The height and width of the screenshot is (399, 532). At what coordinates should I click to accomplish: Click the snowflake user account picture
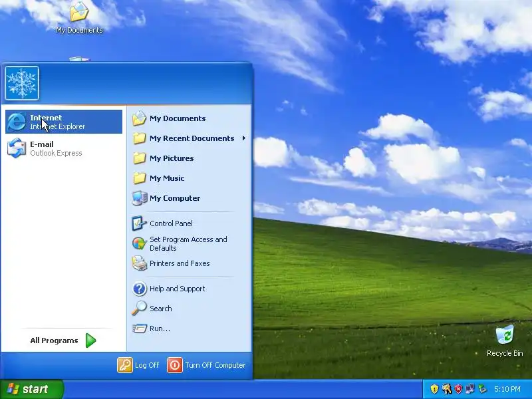(22, 83)
